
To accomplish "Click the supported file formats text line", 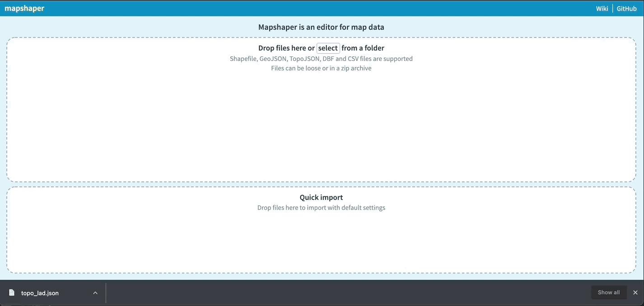I will [322, 59].
